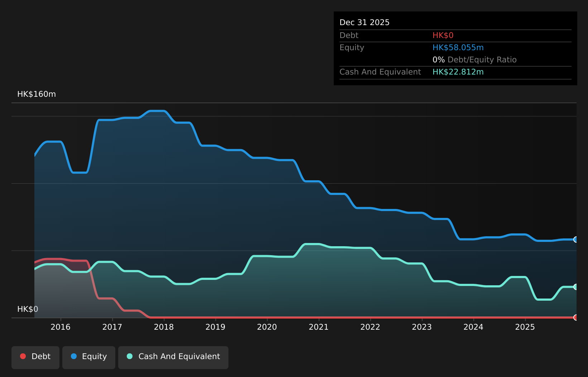Click the 2021 x-axis label
The height and width of the screenshot is (377, 588).
click(x=319, y=327)
